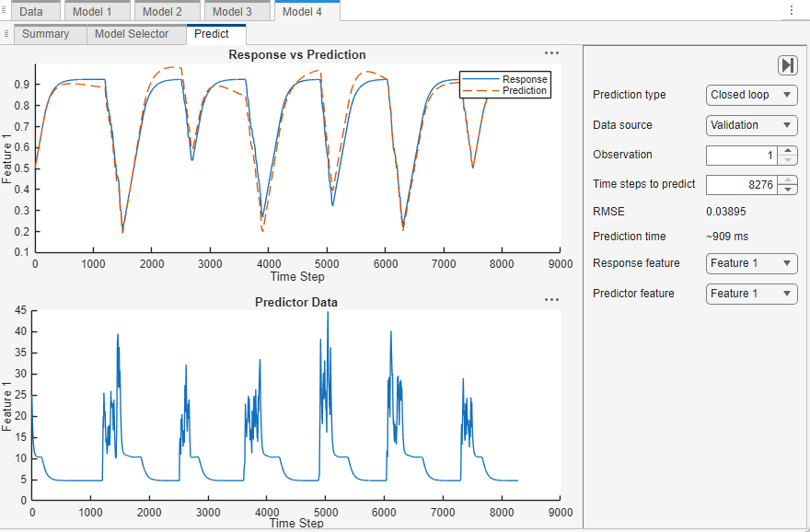Viewport: 810px width, 532px height.
Task: Switch to the Data tab
Action: [x=31, y=11]
